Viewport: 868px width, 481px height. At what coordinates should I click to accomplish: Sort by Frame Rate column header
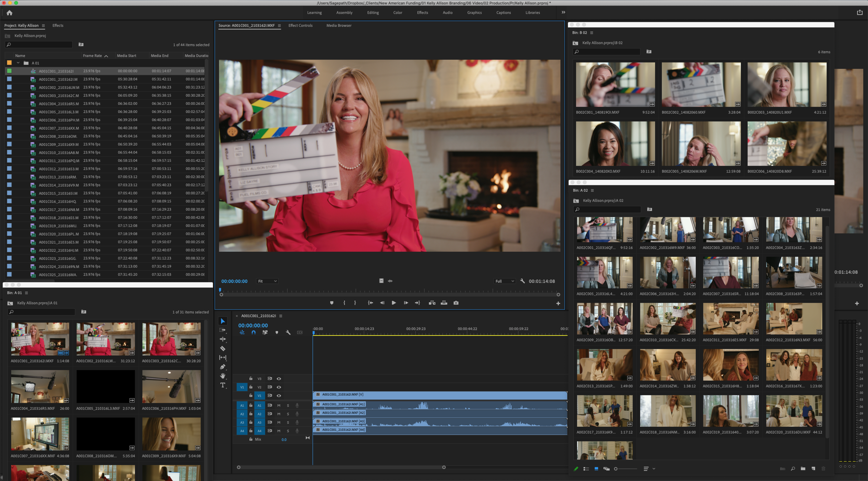[x=92, y=56]
